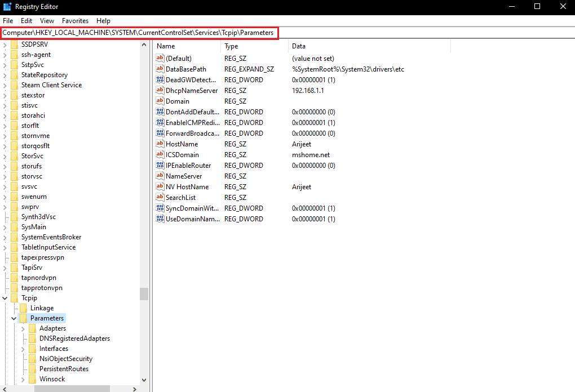The height and width of the screenshot is (392, 575).
Task: Select the TabletInputService key
Action: click(x=48, y=247)
